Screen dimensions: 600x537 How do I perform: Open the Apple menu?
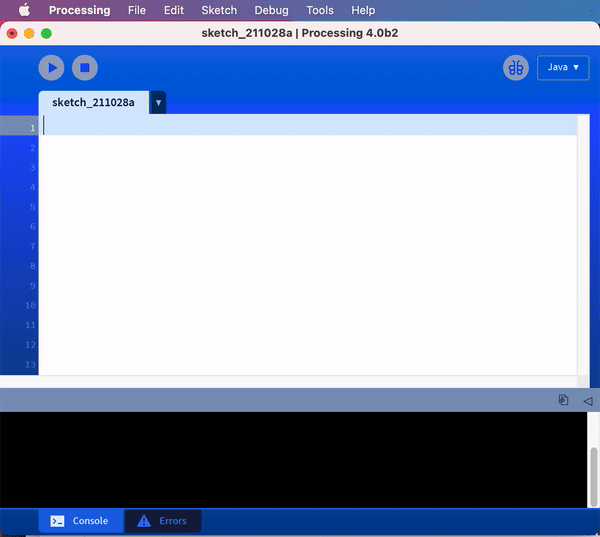pyautogui.click(x=24, y=10)
